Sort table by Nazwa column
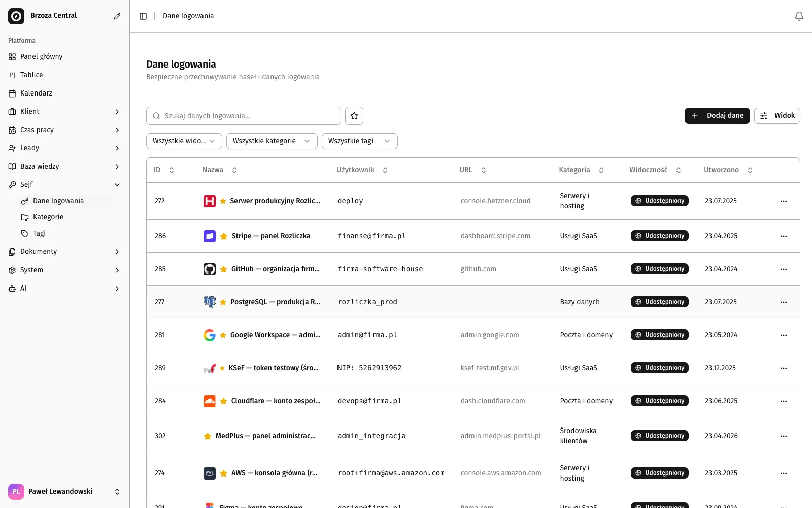This screenshot has height=508, width=812. point(220,170)
